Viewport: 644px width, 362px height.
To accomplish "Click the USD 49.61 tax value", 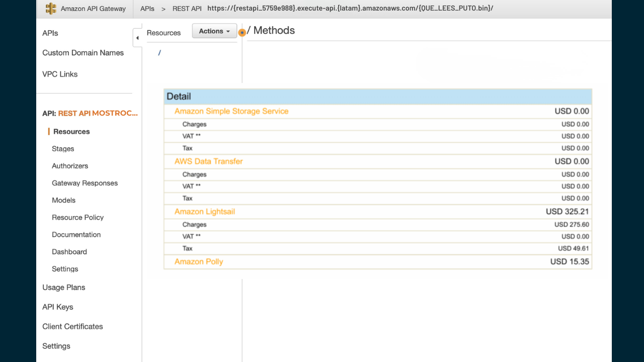I will (x=574, y=248).
